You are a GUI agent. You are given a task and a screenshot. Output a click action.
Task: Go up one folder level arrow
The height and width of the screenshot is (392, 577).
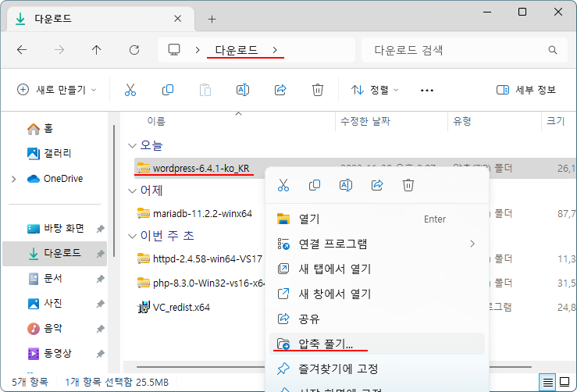click(x=96, y=50)
